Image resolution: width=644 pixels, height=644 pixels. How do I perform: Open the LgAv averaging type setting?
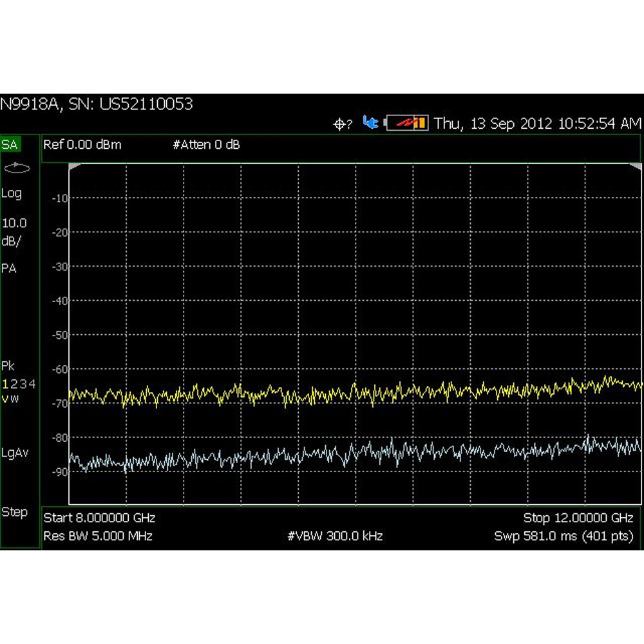tap(15, 453)
